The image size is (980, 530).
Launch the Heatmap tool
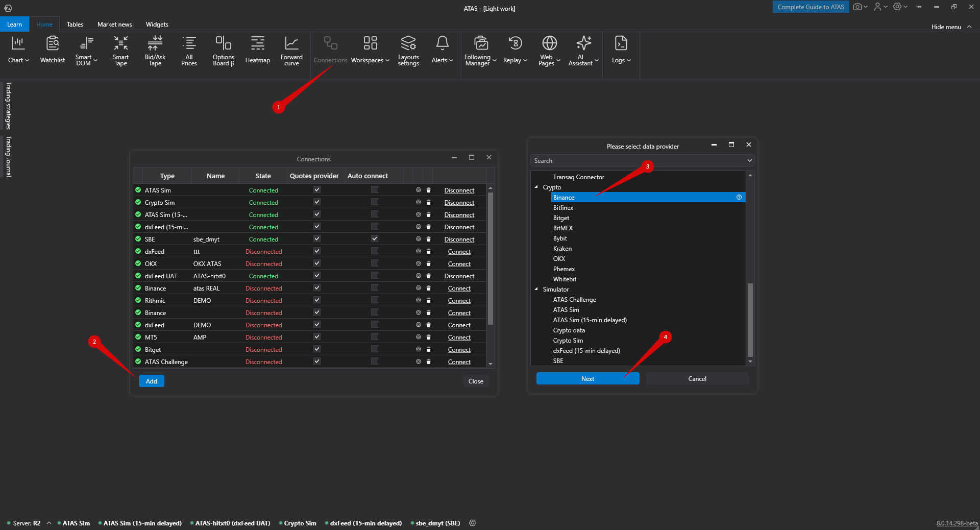coord(258,50)
